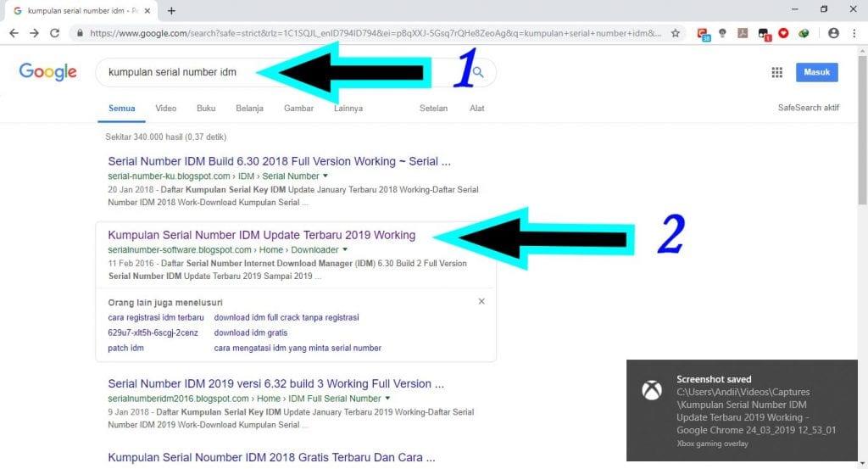Switch to the Gambar search tab
The image size is (868, 469).
click(x=299, y=108)
